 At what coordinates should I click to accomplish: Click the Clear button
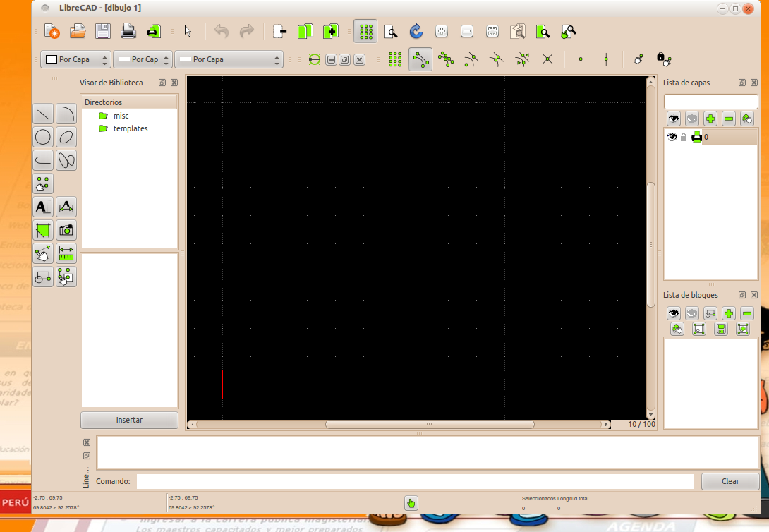pyautogui.click(x=730, y=481)
